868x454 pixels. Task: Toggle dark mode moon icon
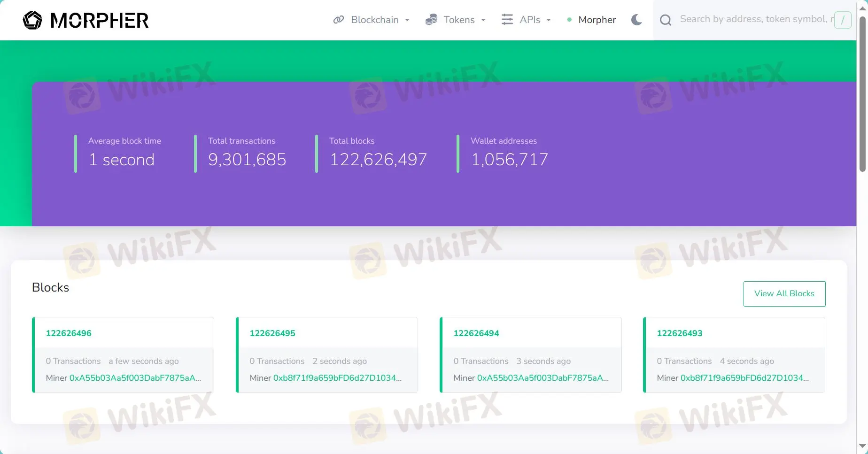[636, 20]
